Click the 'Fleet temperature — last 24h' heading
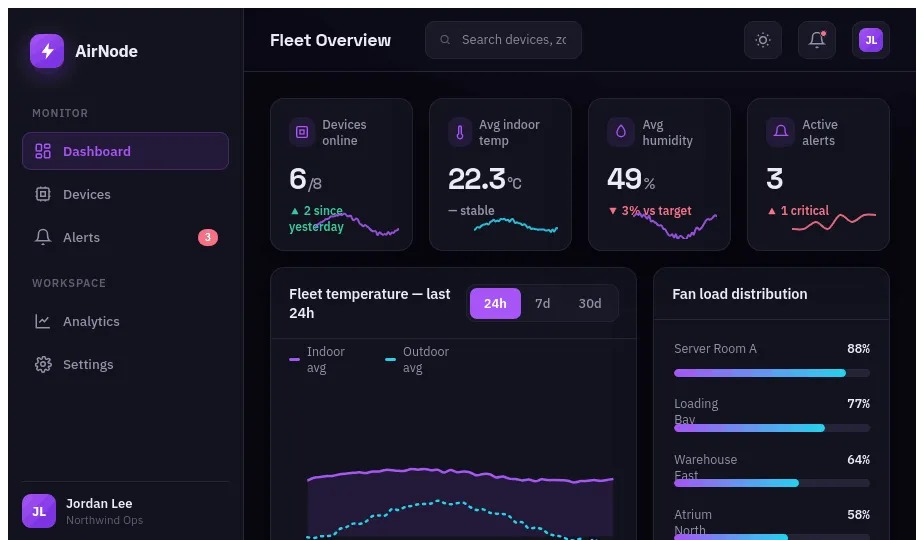This screenshot has width=924, height=540. click(369, 303)
